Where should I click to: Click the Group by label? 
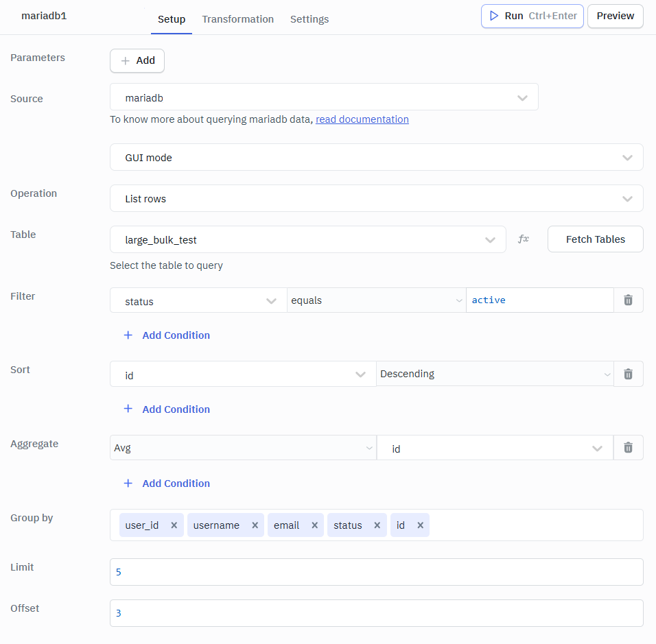32,518
